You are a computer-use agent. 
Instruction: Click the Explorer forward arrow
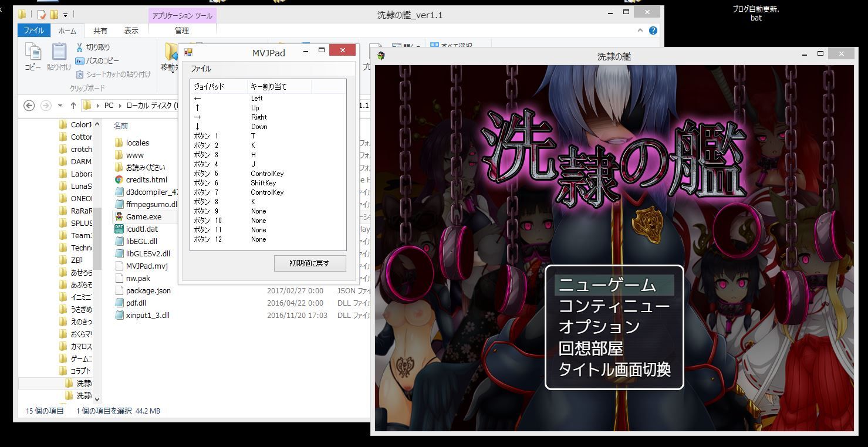46,106
